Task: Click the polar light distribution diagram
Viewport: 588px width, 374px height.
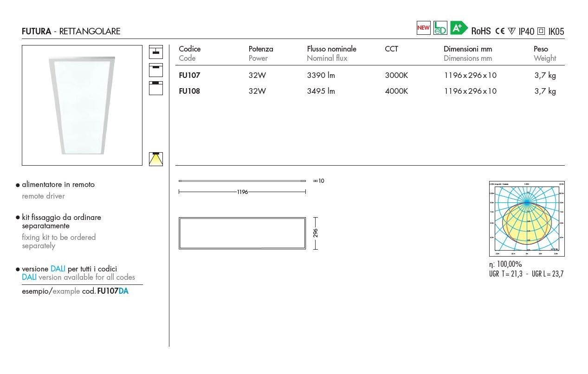Action: 527,219
